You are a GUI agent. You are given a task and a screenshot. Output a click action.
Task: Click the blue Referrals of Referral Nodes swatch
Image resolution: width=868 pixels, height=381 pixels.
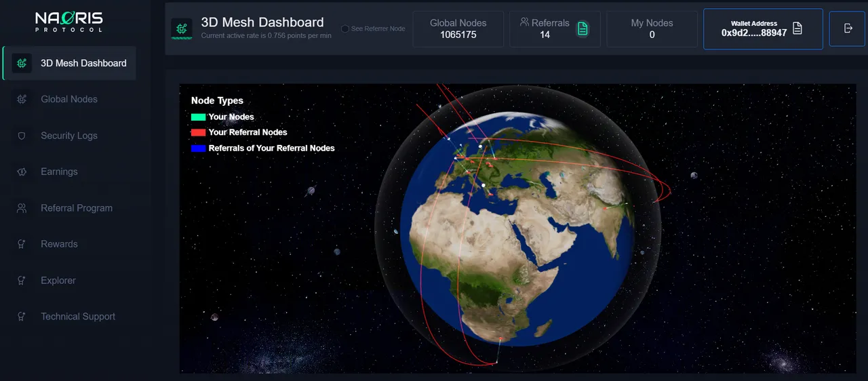click(198, 148)
